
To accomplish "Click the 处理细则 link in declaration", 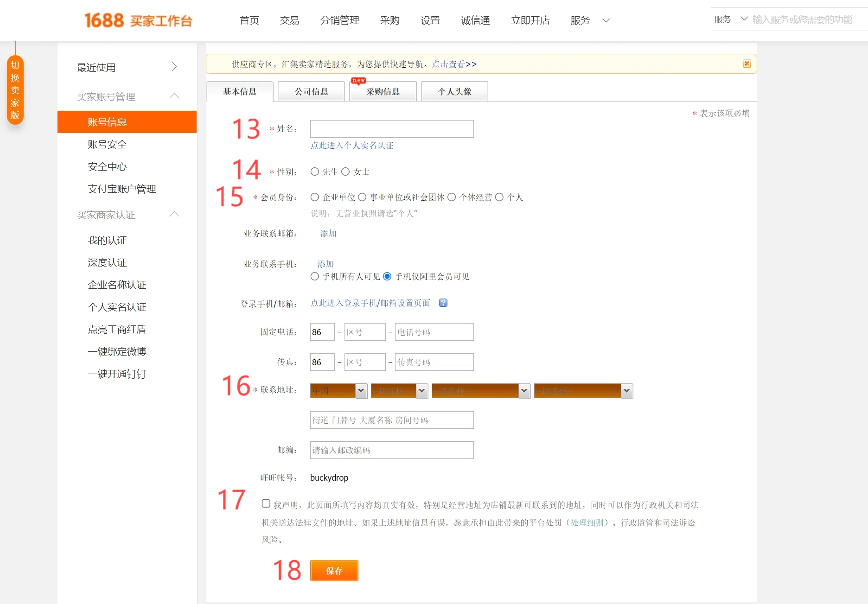I will point(587,522).
